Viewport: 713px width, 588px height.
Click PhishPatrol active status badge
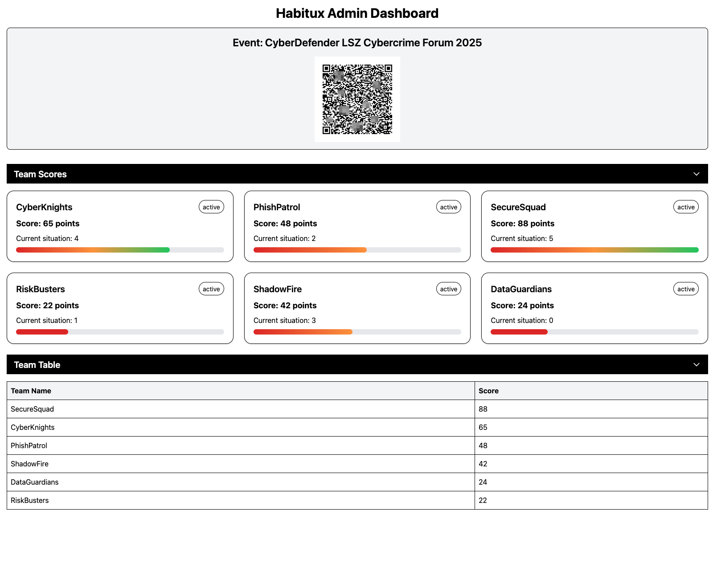(449, 207)
